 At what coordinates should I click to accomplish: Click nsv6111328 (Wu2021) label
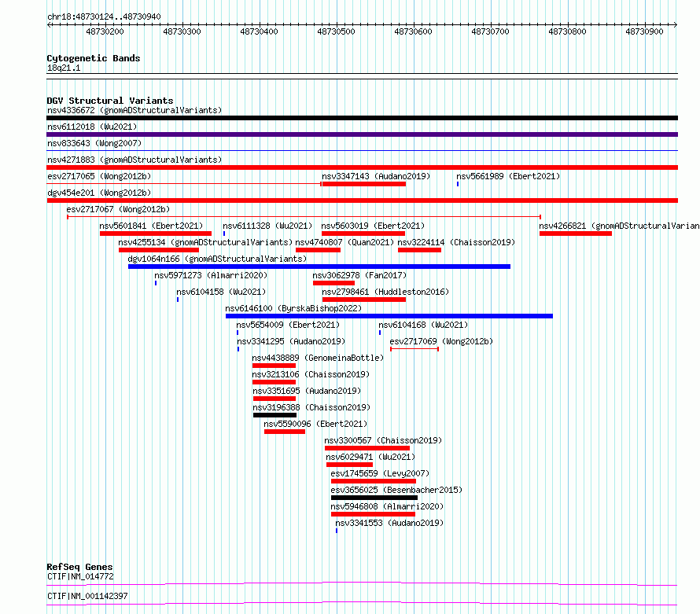coord(267,226)
